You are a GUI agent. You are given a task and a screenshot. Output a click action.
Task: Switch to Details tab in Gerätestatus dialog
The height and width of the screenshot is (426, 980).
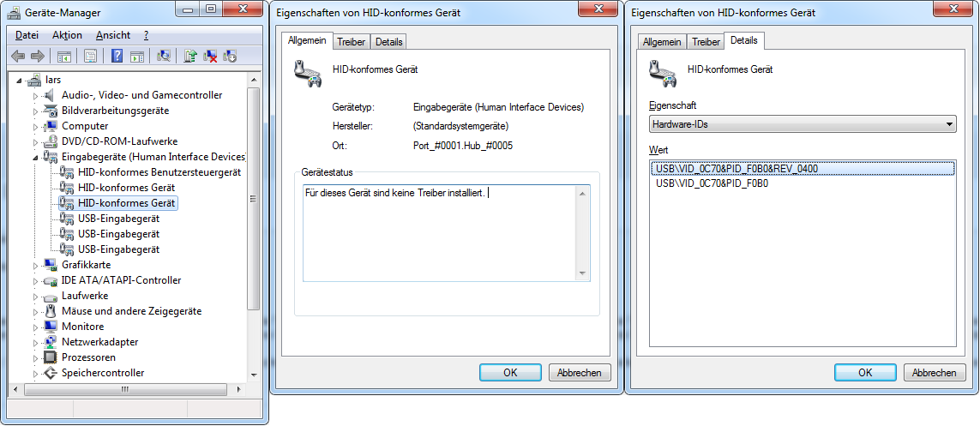(388, 42)
